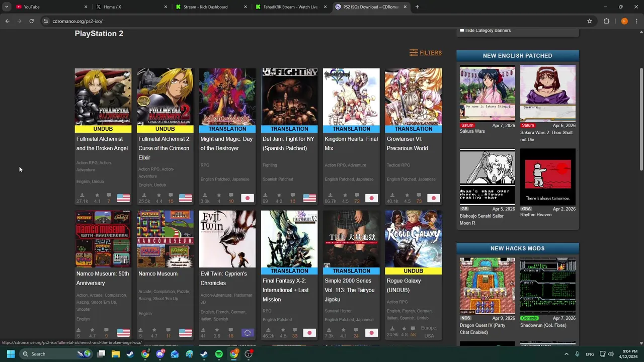Screen dimensions: 644x362
Task: Open Paint from the taskbar
Action: [x=189, y=354]
